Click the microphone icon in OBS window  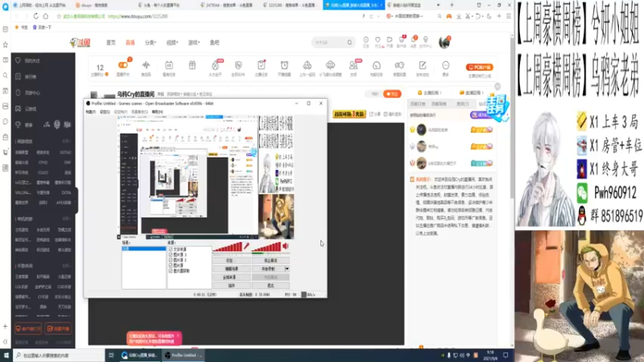click(x=246, y=246)
